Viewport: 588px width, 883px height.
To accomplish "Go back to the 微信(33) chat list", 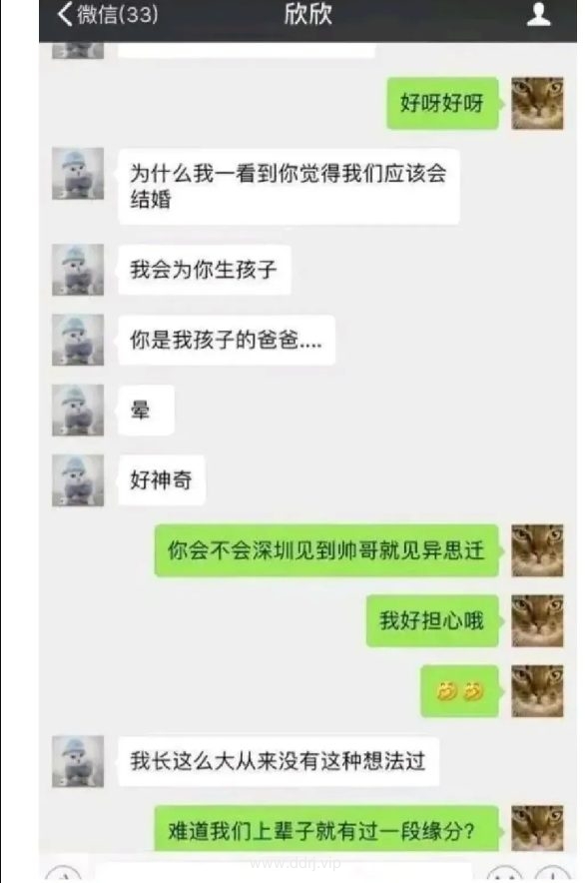I will click(x=107, y=14).
